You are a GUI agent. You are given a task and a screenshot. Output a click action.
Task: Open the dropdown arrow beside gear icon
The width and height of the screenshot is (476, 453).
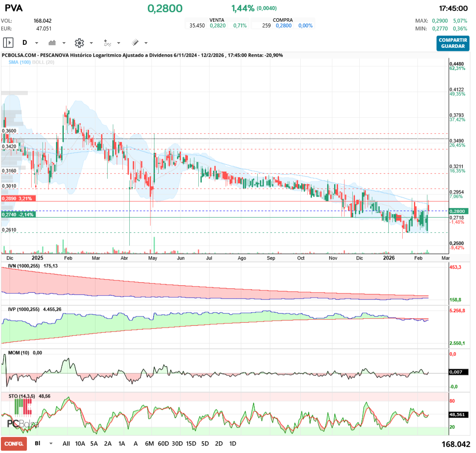coord(91,43)
